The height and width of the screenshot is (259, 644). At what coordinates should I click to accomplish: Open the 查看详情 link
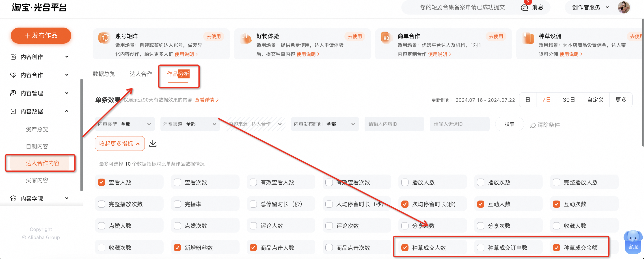(x=207, y=100)
